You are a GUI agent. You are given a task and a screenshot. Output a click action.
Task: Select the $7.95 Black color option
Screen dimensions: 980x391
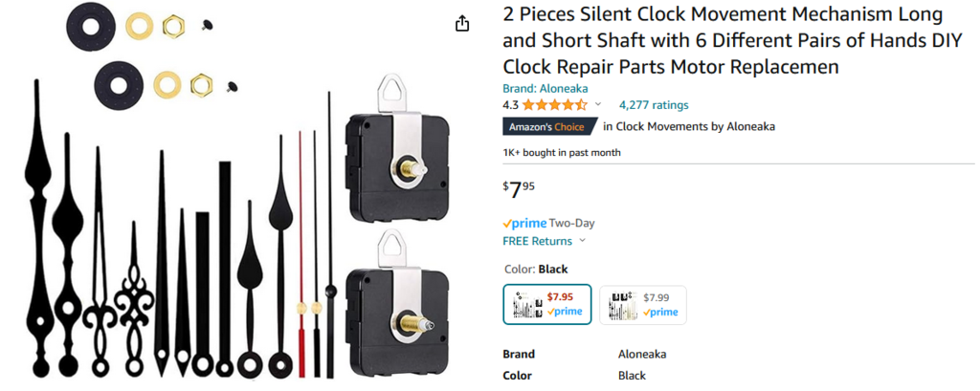[547, 304]
